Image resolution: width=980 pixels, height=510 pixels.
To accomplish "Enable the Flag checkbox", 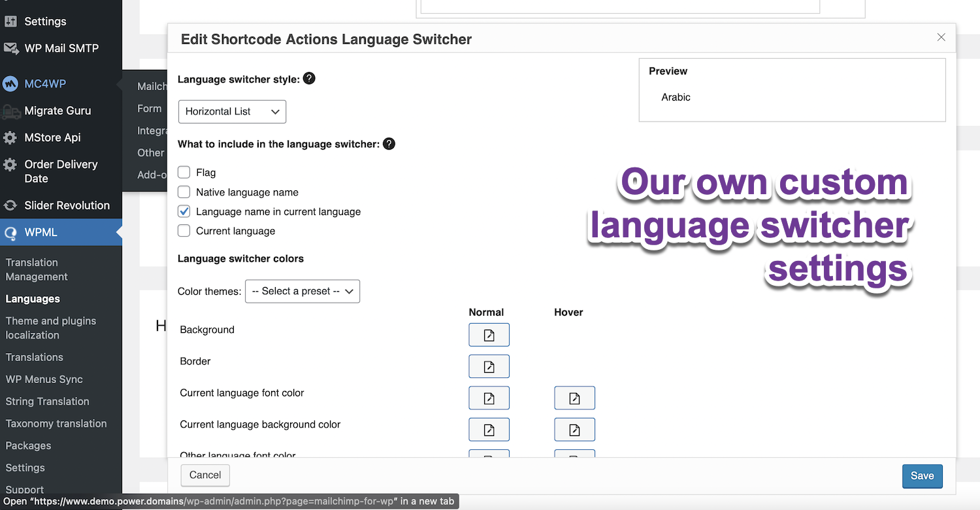I will [x=184, y=173].
